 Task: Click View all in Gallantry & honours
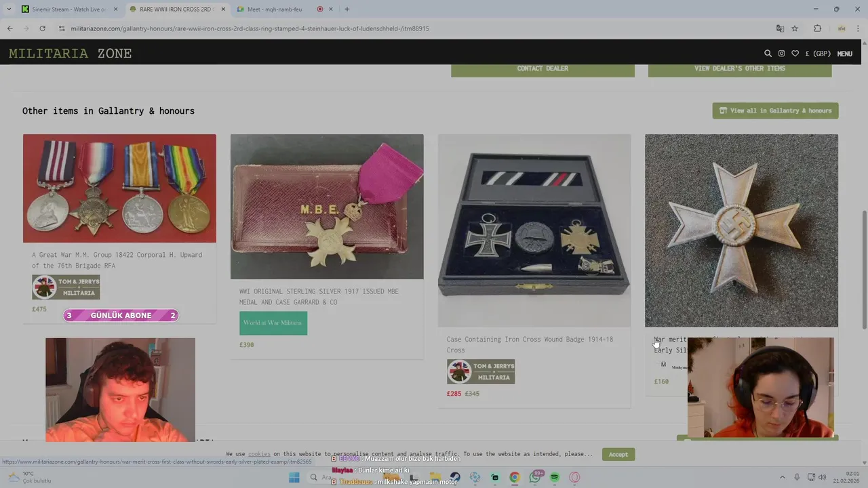click(775, 110)
